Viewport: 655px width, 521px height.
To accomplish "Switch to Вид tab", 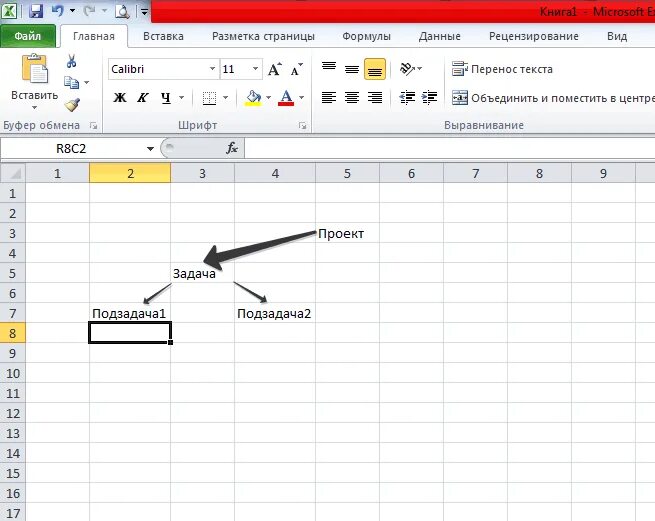I will (617, 36).
